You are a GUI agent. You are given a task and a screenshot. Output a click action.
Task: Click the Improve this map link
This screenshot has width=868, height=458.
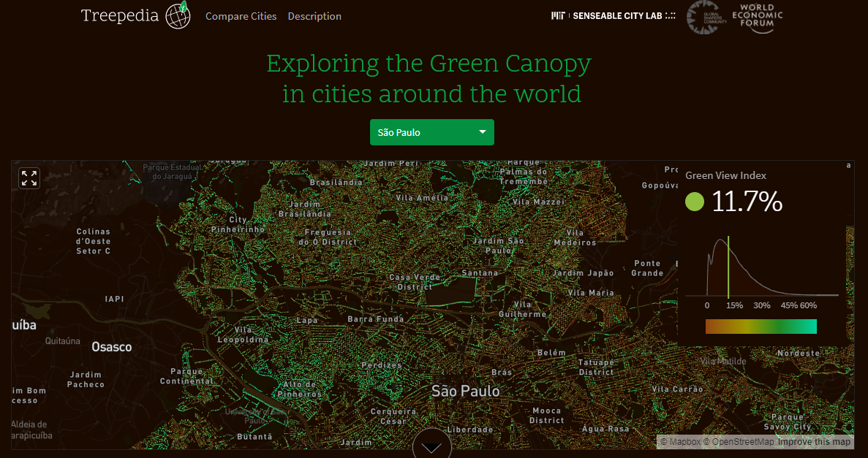(814, 441)
